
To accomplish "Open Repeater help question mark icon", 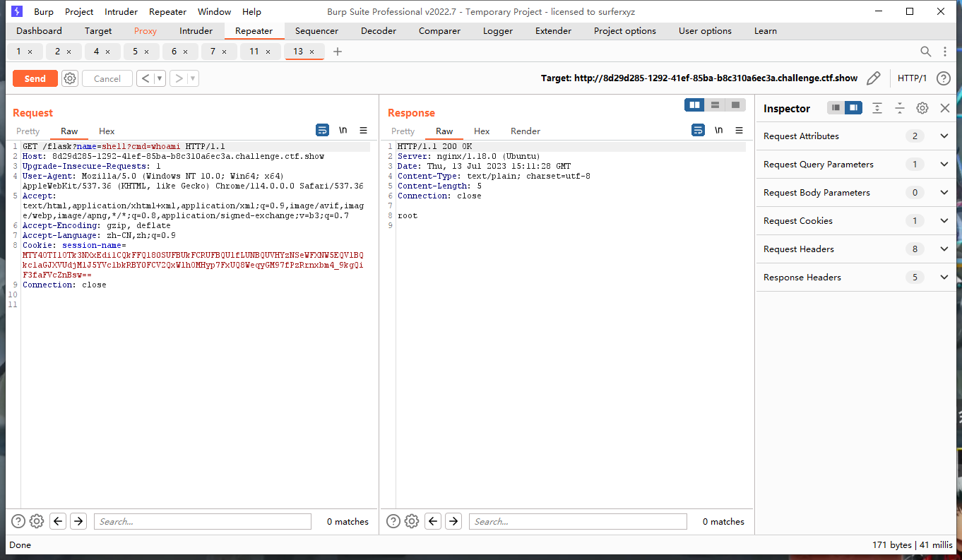I will 943,78.
